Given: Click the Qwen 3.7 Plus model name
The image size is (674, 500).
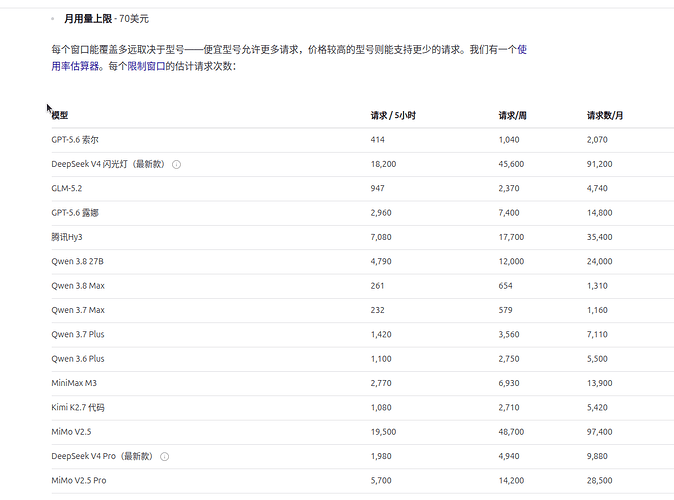Looking at the screenshot, I should click(78, 334).
